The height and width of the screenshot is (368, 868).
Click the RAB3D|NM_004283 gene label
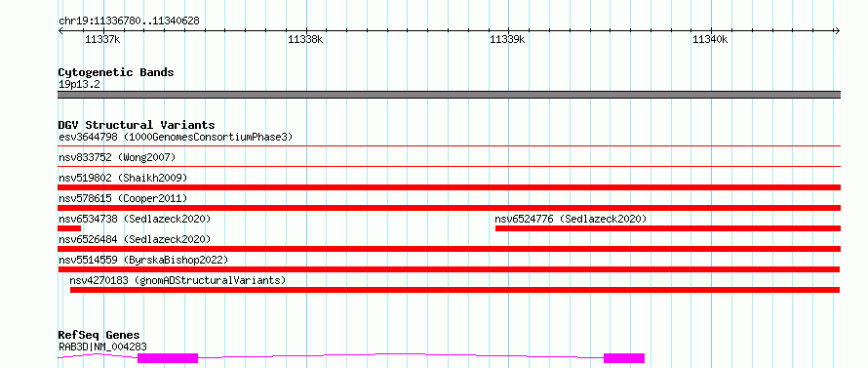point(102,347)
